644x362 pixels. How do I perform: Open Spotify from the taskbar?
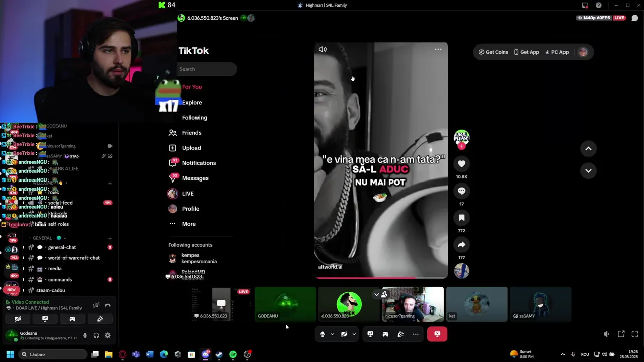[233, 354]
